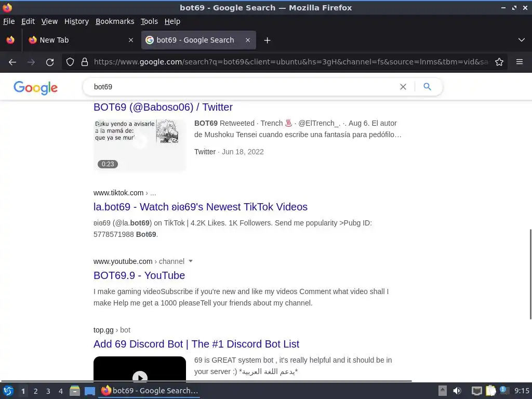
Task: Open the Tools menu
Action: pyautogui.click(x=149, y=21)
